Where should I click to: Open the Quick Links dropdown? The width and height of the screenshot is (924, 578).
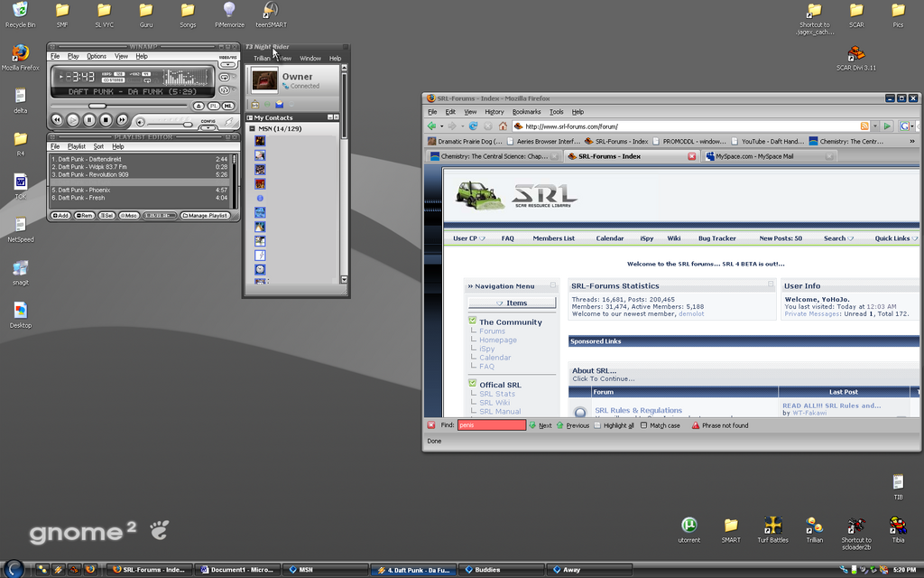[896, 238]
